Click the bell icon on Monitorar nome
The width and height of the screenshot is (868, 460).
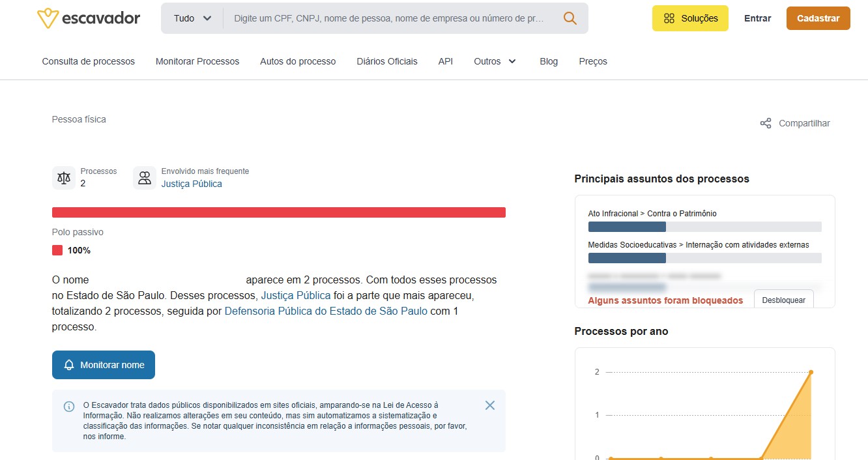[x=69, y=365]
